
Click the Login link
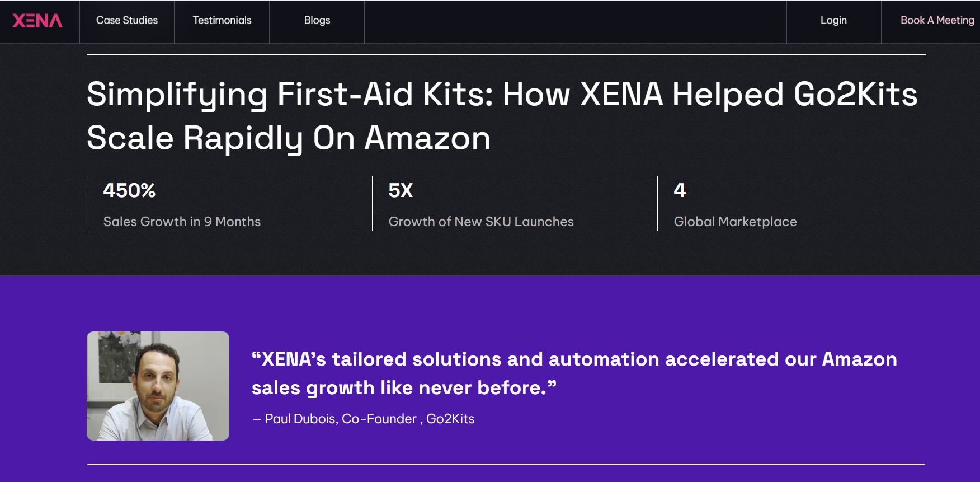click(833, 20)
